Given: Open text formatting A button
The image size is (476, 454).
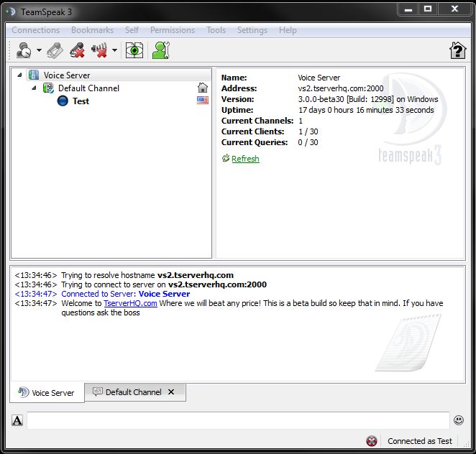Looking at the screenshot, I should (x=17, y=420).
